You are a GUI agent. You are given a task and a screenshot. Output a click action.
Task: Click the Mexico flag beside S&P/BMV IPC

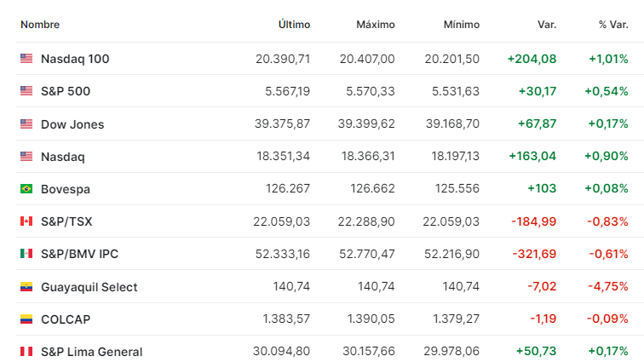point(26,254)
